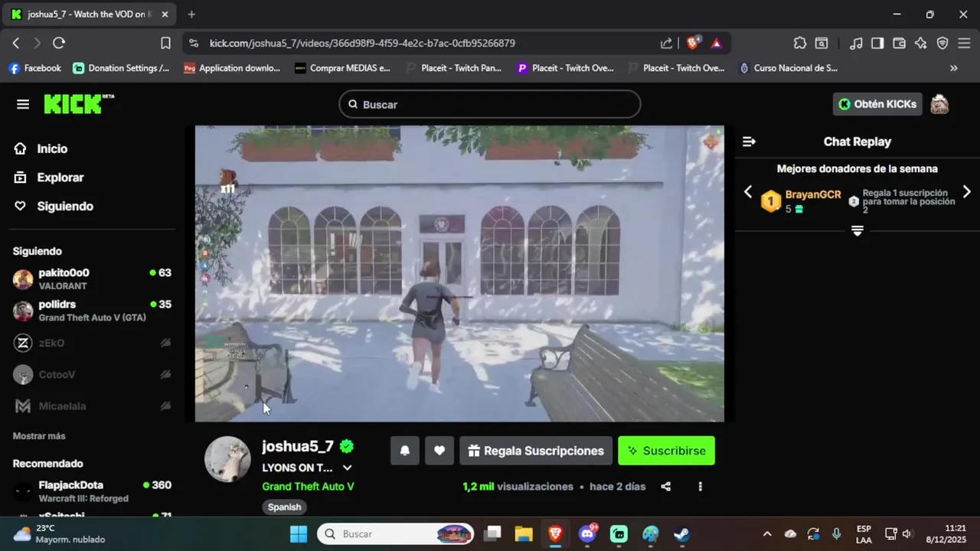
Task: Open the Facebook bookmark
Action: coord(35,68)
